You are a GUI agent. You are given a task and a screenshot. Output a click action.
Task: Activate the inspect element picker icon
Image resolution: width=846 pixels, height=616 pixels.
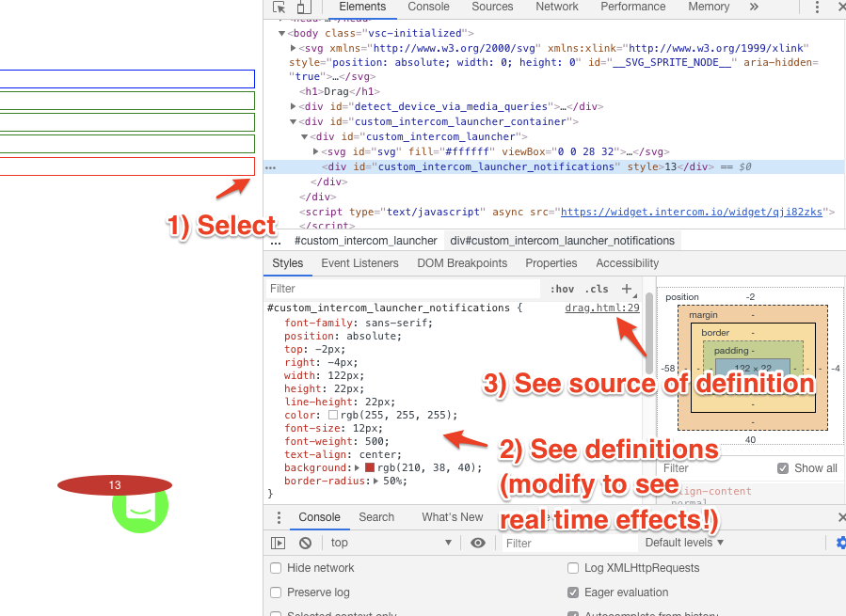point(279,7)
